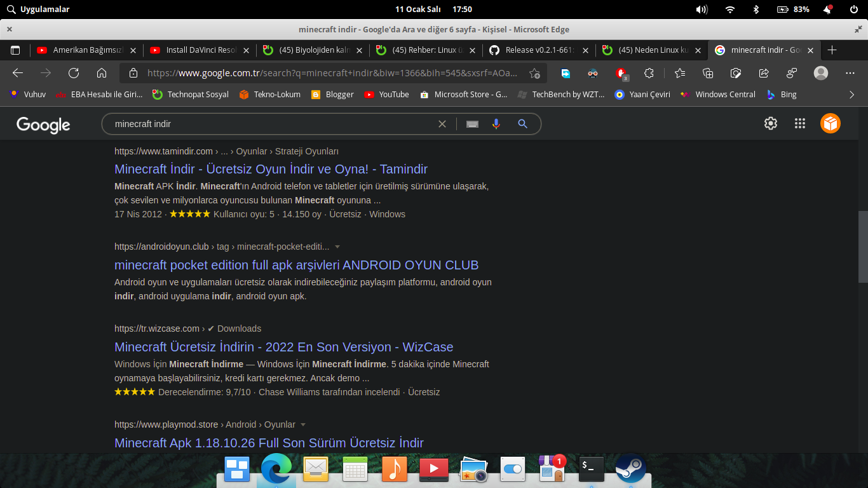This screenshot has width=868, height=488.
Task: Add this page to favorites
Action: point(535,73)
